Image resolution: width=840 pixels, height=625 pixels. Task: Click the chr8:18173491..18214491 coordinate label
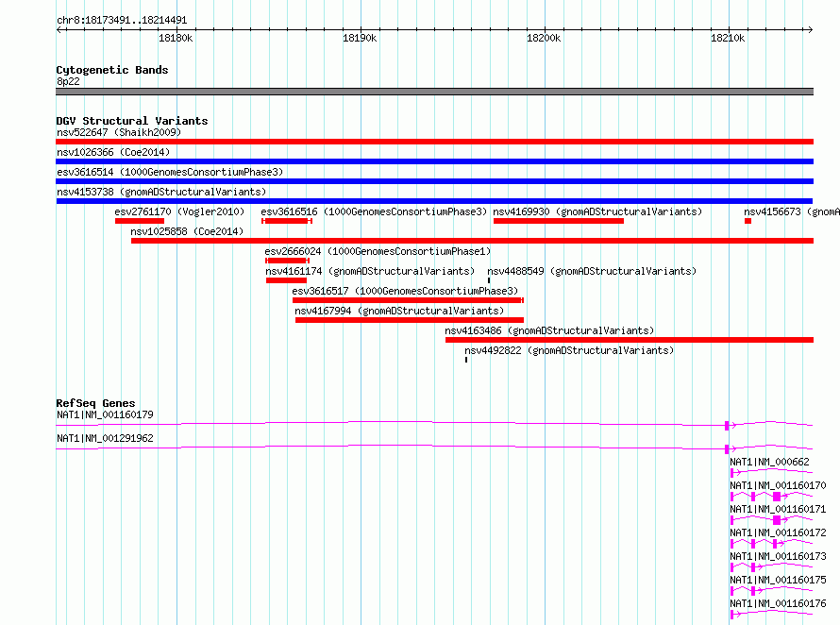coord(122,21)
